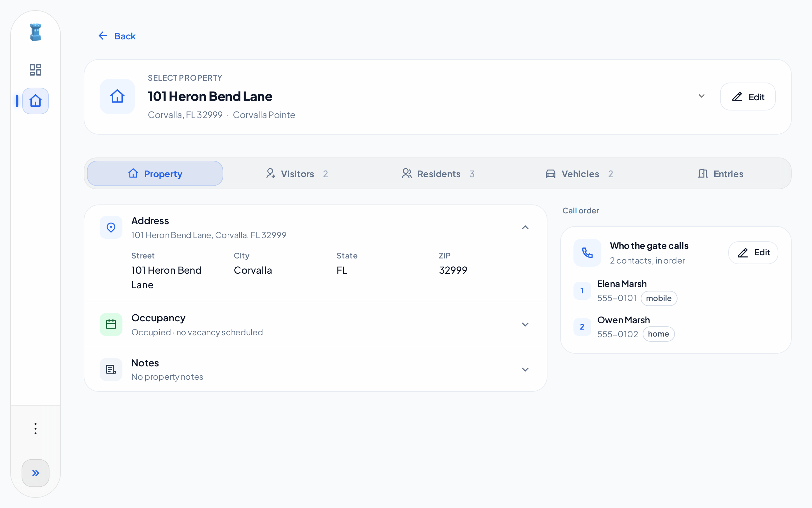812x508 pixels.
Task: Click the Corvalla Pointe community label
Action: pyautogui.click(x=264, y=115)
